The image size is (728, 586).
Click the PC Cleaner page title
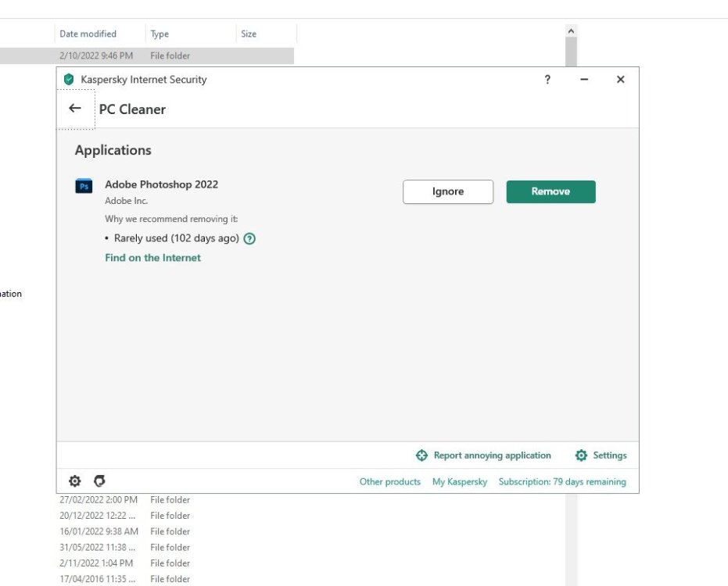pyautogui.click(x=132, y=109)
